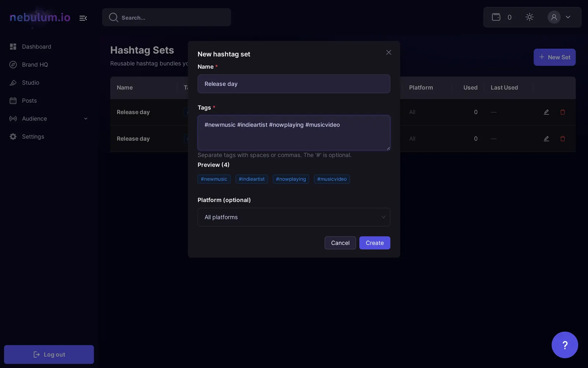The image size is (588, 368).
Task: Click inside the Tags textarea
Action: coord(294,133)
